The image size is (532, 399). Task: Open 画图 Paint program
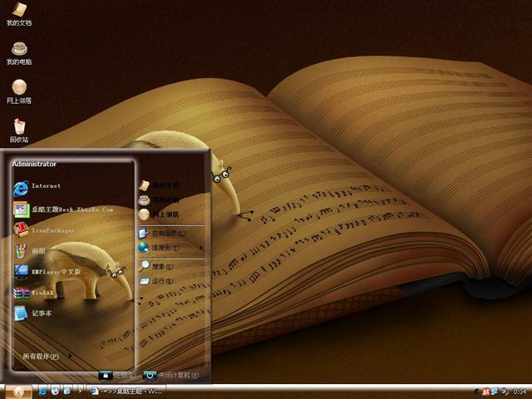point(31,251)
